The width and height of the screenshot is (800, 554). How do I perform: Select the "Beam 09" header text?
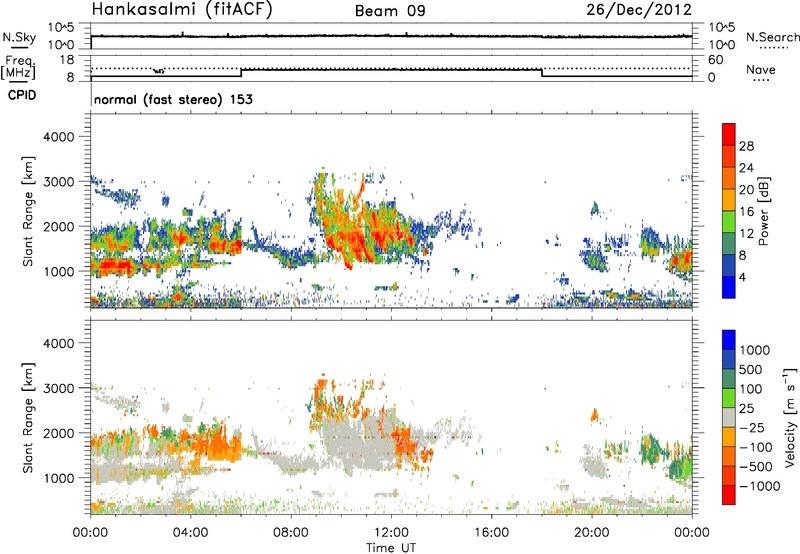click(x=390, y=11)
